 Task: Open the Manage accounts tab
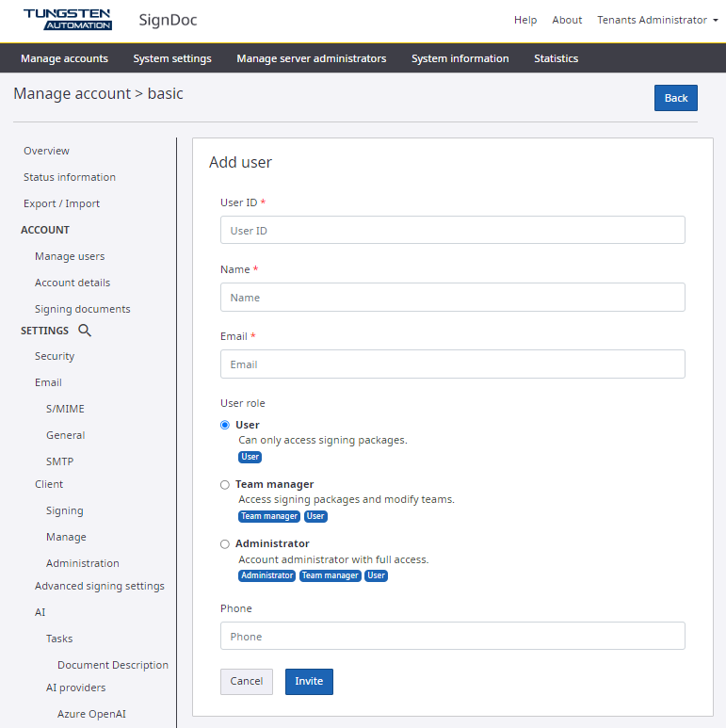(64, 58)
